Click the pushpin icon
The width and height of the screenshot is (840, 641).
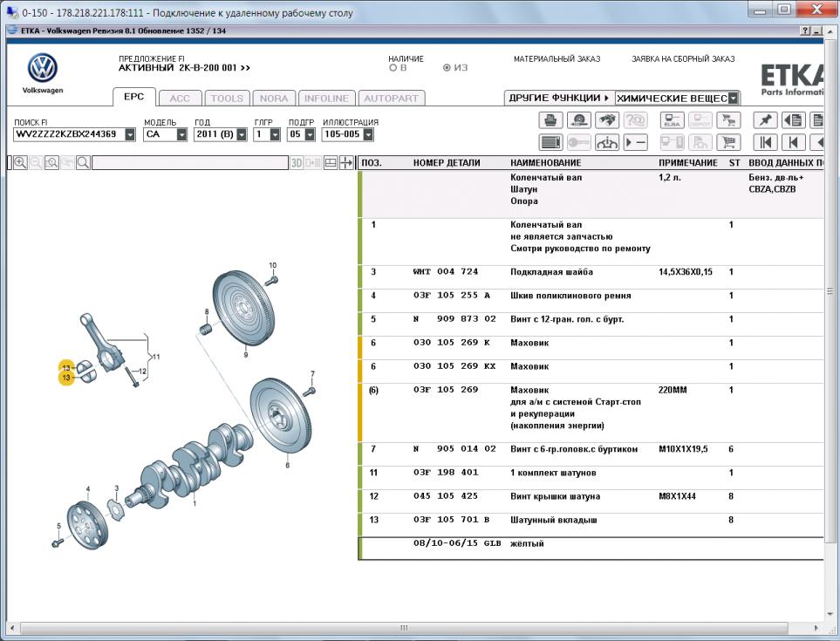tap(765, 120)
